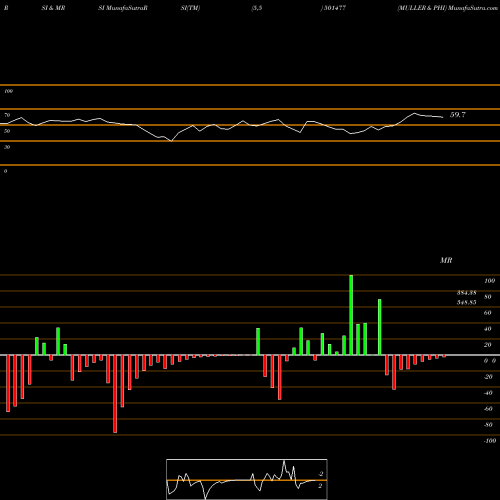This screenshot has height=500, width=500.
Task: Click the mini overview chart thumbnail
Action: tap(247, 479)
